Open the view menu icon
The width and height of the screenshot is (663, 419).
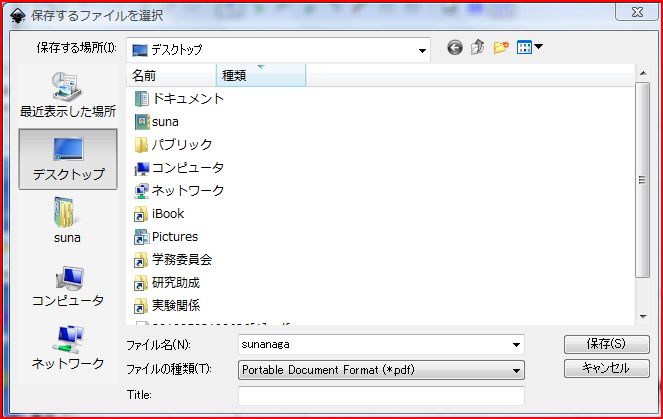pyautogui.click(x=529, y=47)
